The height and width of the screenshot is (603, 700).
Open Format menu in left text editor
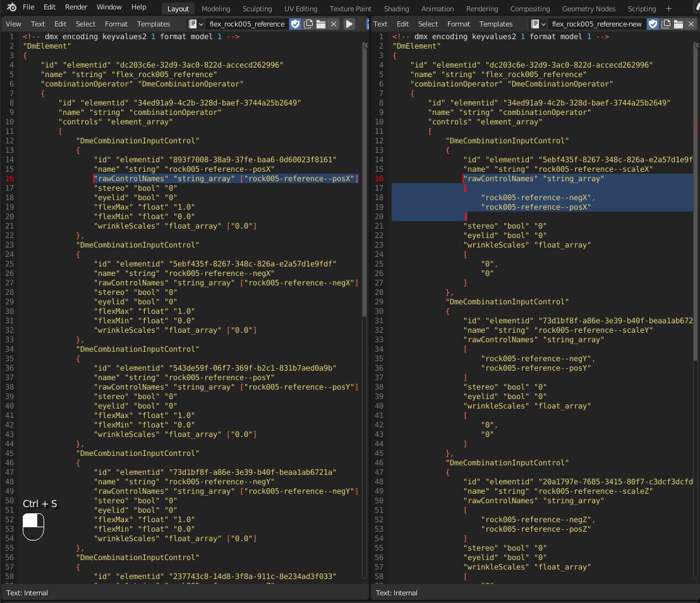[x=116, y=24]
